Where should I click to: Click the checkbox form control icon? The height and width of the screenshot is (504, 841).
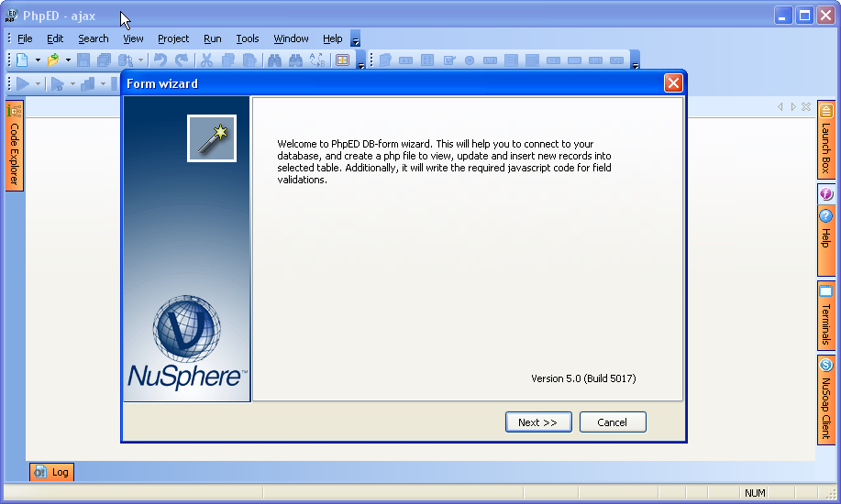pyautogui.click(x=448, y=60)
